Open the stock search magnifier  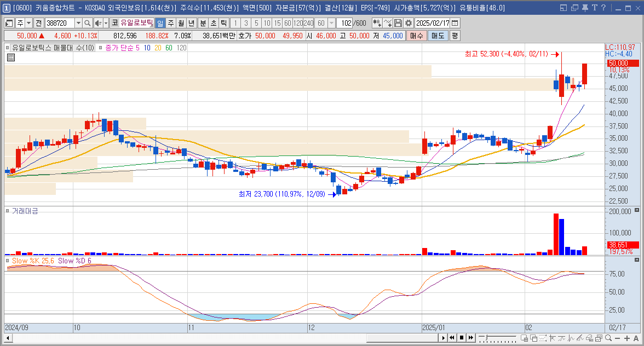coord(87,24)
